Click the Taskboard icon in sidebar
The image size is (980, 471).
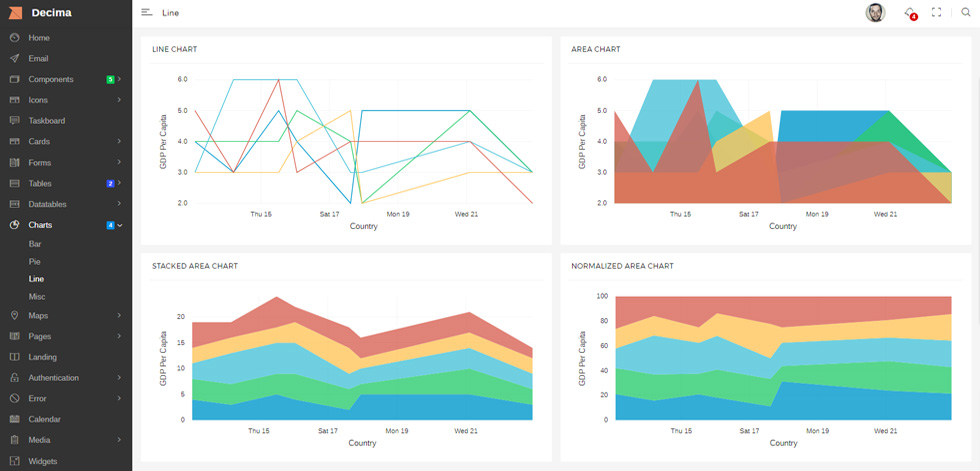(15, 121)
